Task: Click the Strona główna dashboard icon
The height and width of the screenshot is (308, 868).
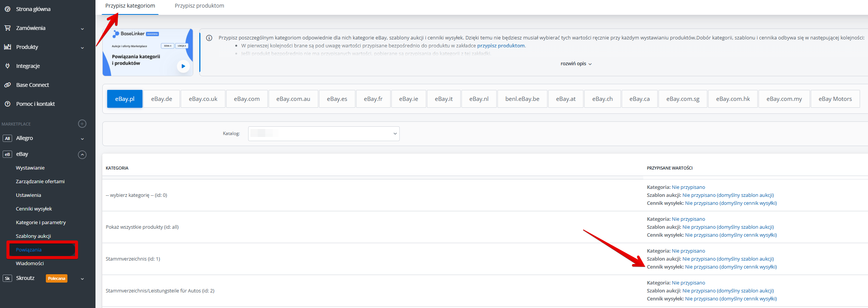Action: pos(7,9)
